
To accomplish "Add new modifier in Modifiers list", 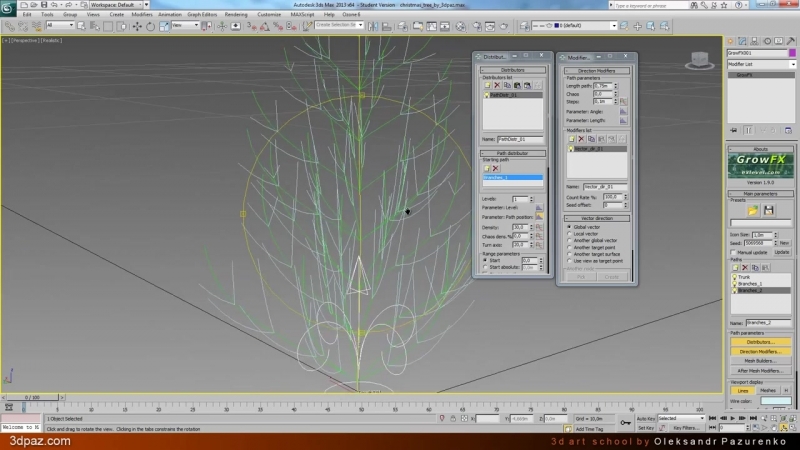I will pos(571,137).
